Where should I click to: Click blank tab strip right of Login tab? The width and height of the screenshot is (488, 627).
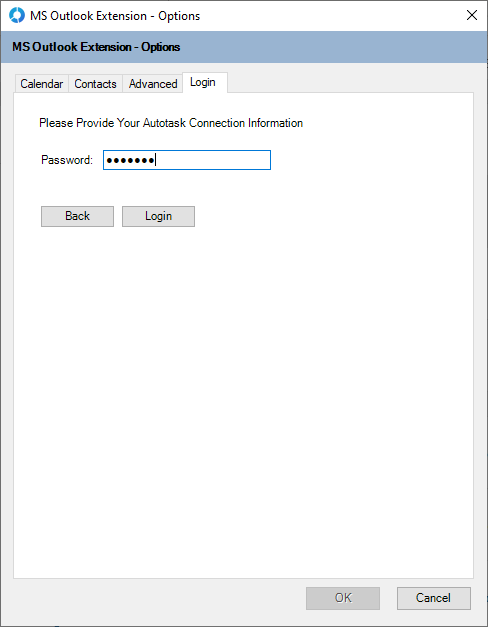[x=350, y=82]
